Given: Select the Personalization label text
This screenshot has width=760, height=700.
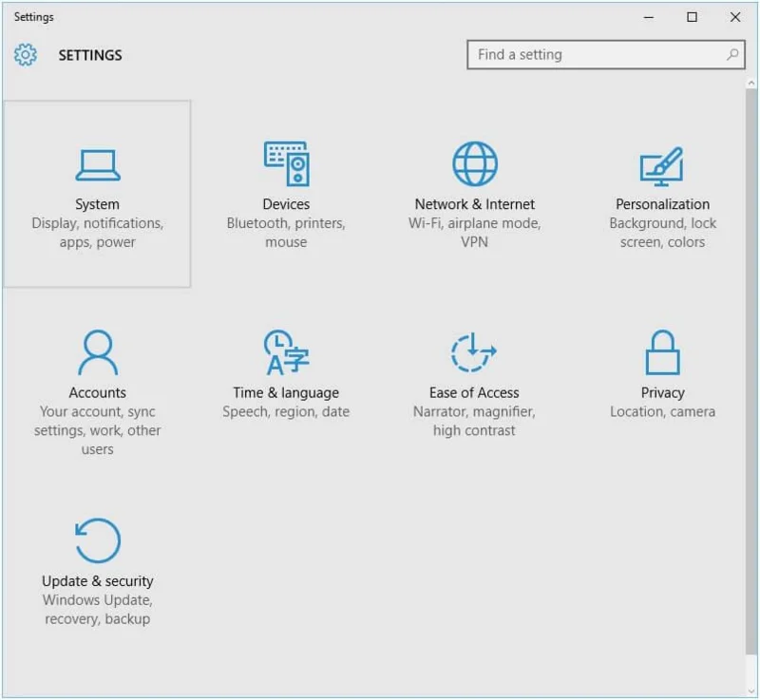Looking at the screenshot, I should [662, 204].
